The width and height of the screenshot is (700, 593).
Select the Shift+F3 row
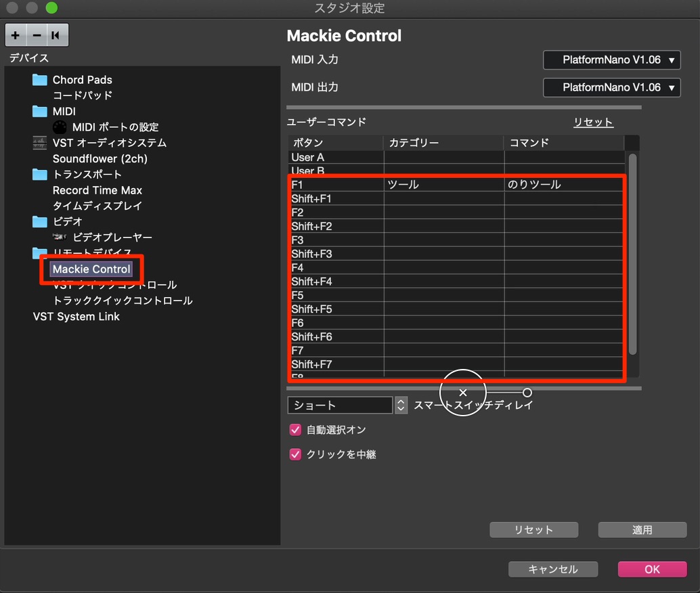(456, 254)
